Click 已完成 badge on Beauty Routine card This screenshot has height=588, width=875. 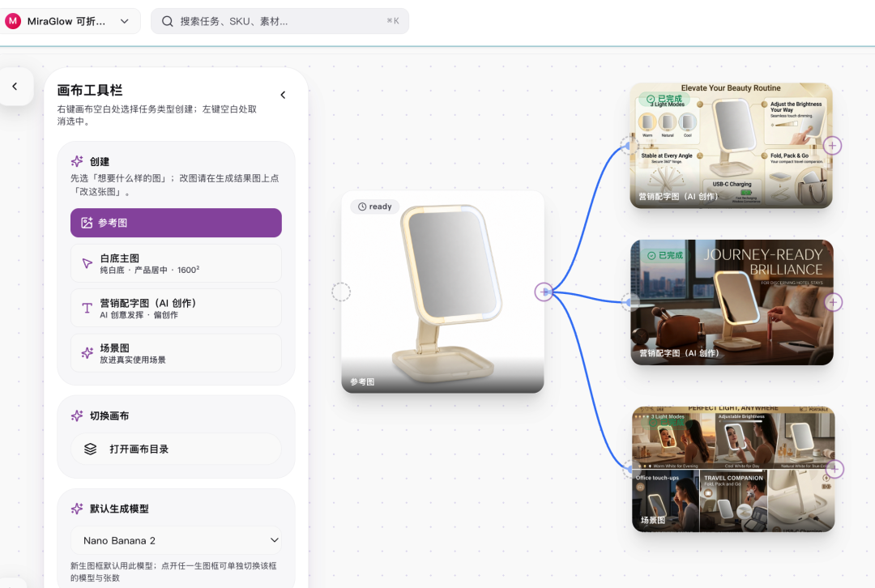coord(664,99)
